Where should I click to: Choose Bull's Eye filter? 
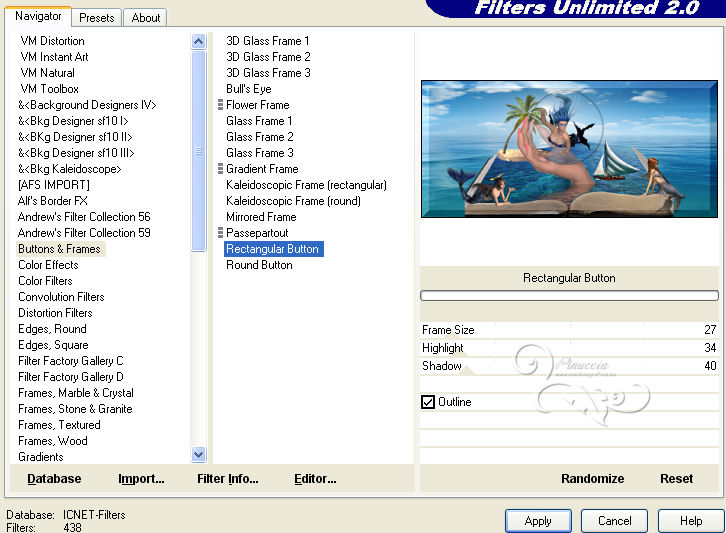[x=249, y=89]
